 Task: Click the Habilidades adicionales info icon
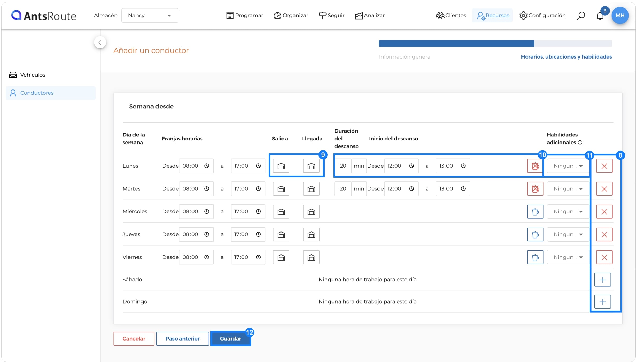coord(580,143)
